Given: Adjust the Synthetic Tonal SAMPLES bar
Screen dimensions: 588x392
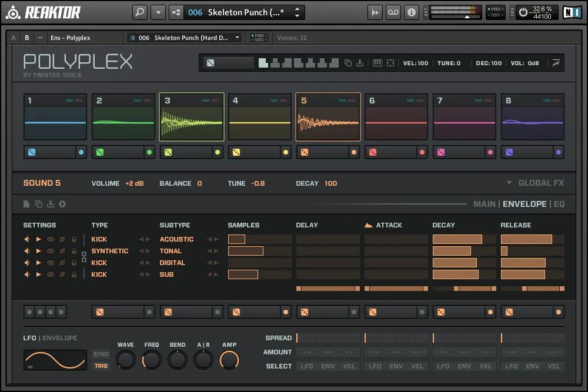Looking at the screenshot, I should 259,251.
